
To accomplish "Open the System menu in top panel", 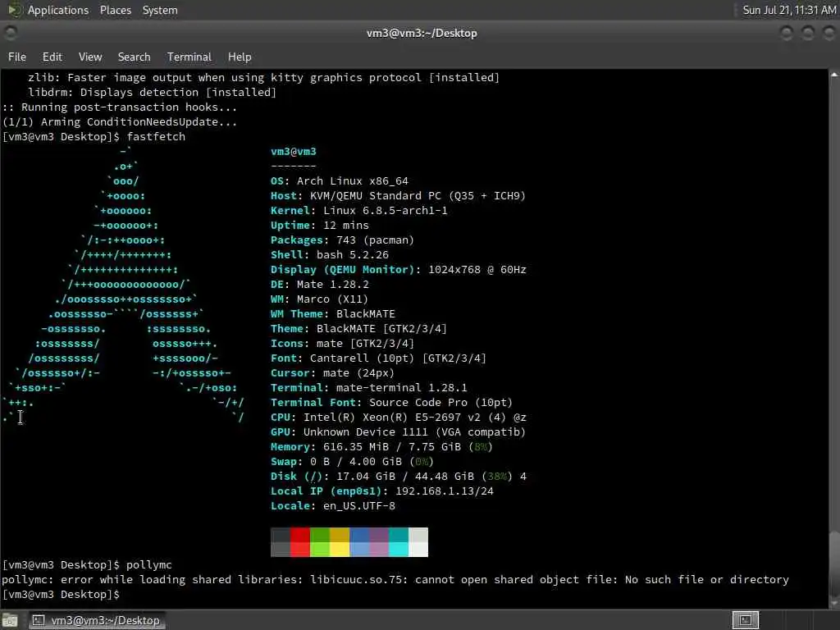I will click(160, 10).
